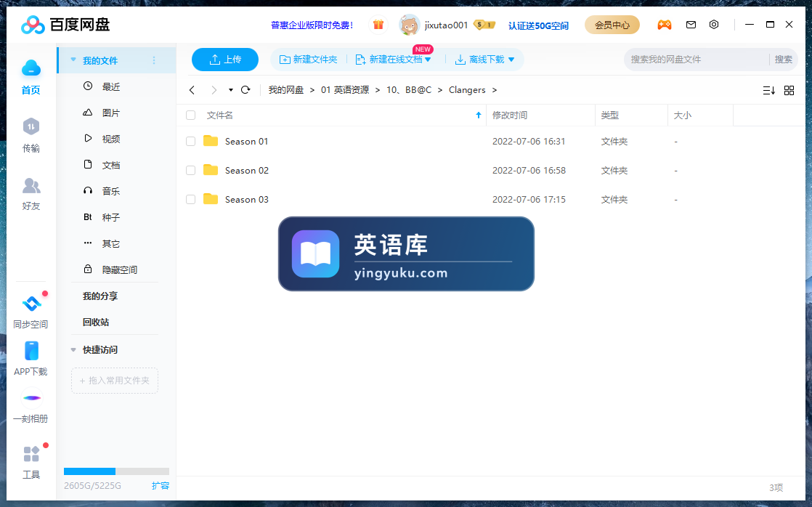Image resolution: width=812 pixels, height=507 pixels.
Task: Open the game controller icon
Action: [665, 25]
